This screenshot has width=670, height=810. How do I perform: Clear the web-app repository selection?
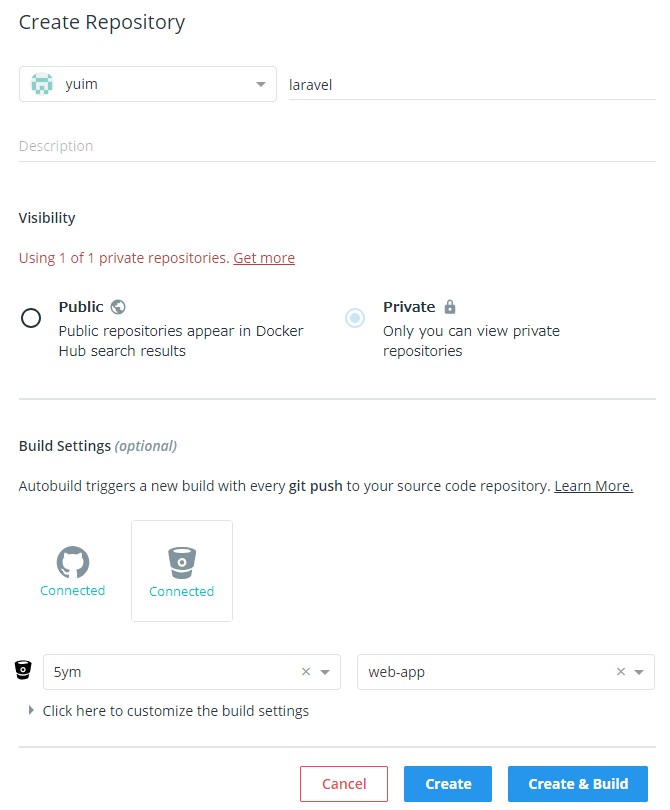pos(620,672)
